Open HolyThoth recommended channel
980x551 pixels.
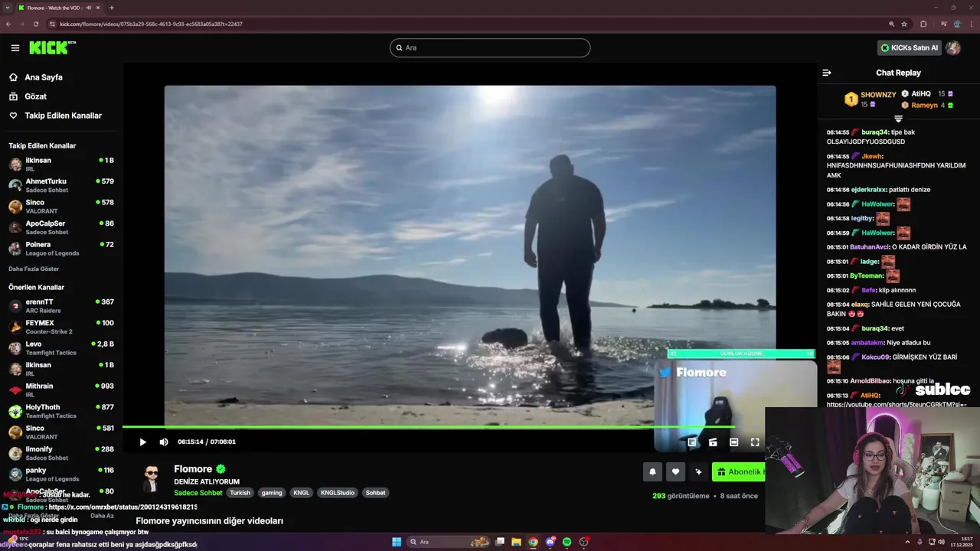pyautogui.click(x=61, y=411)
